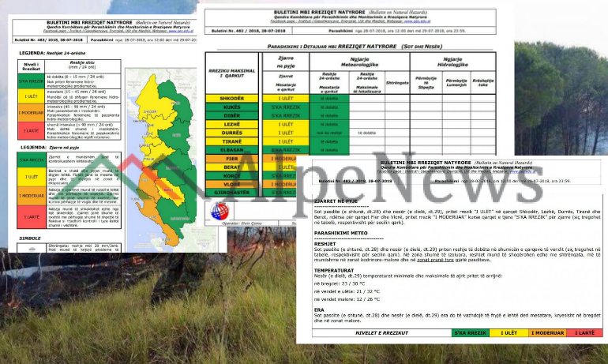Select the SHKODËR row name cell
608x364 pixels.
click(x=232, y=99)
